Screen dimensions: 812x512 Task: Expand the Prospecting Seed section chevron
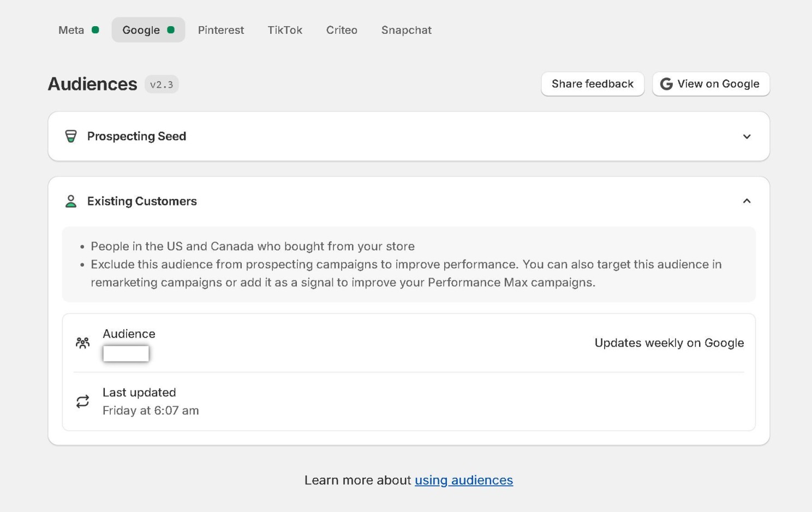coord(747,136)
